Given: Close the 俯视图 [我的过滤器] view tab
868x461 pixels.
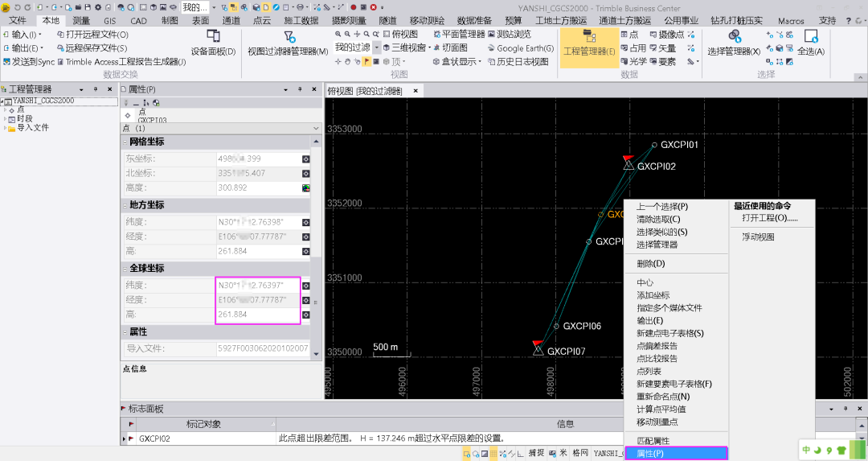Looking at the screenshot, I should [416, 90].
